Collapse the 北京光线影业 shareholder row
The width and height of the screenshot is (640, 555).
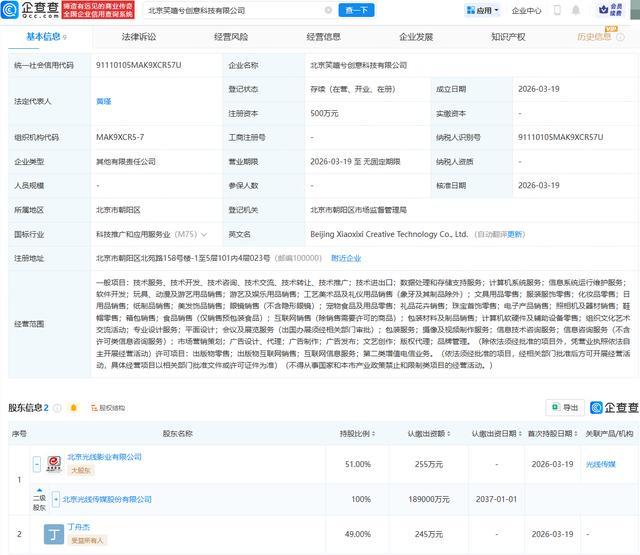click(x=37, y=464)
